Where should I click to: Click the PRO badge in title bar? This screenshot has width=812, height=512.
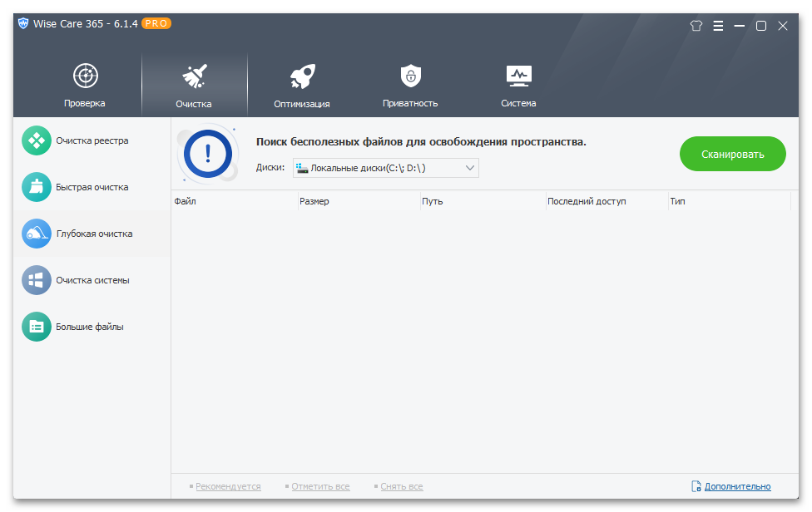tap(156, 23)
